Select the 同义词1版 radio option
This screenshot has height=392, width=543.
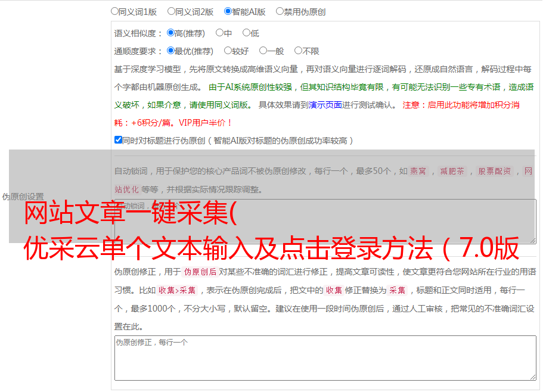point(115,11)
